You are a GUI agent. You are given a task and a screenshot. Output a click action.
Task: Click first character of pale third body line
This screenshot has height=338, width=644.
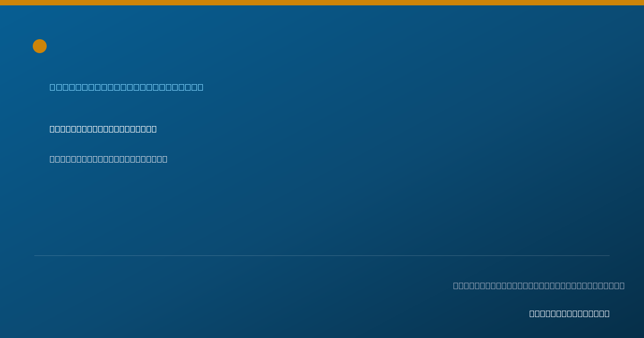click(52, 159)
